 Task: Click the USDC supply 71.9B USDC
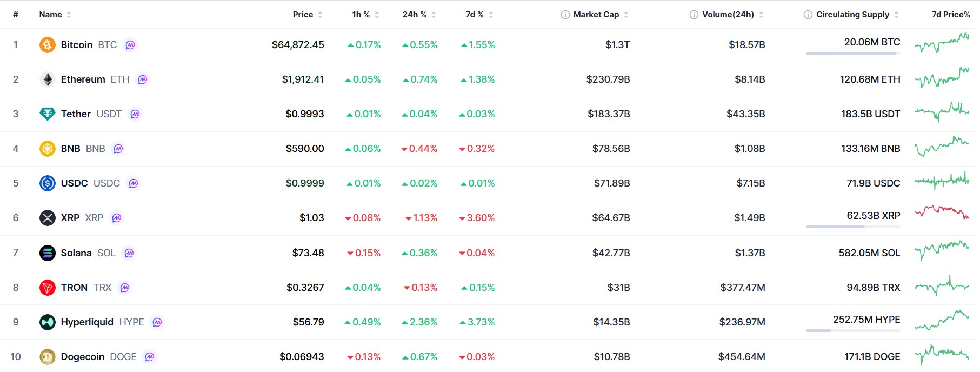[873, 183]
